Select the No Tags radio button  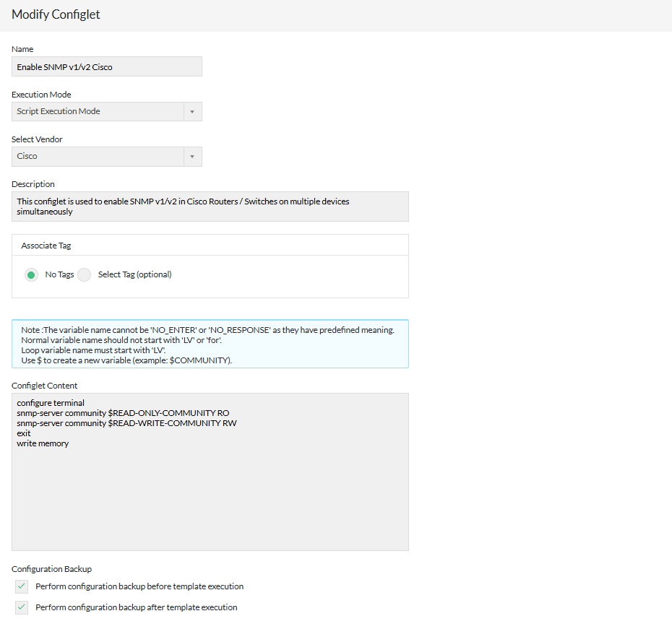(30, 274)
